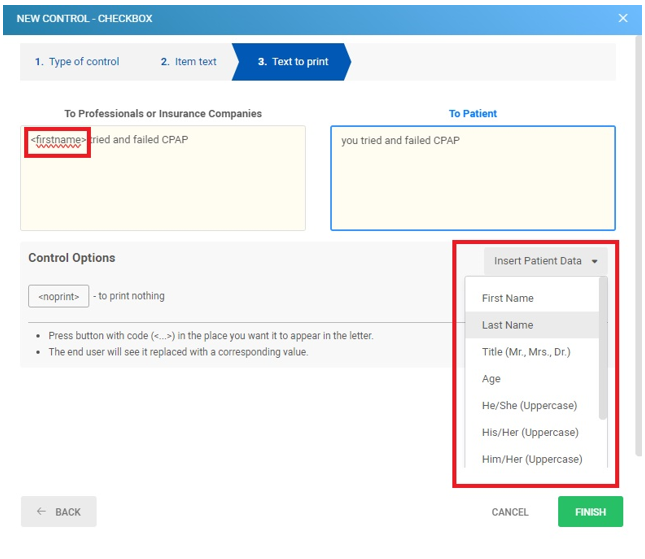The height and width of the screenshot is (559, 645).
Task: Click the '- to print nothing' label
Action: point(129,296)
